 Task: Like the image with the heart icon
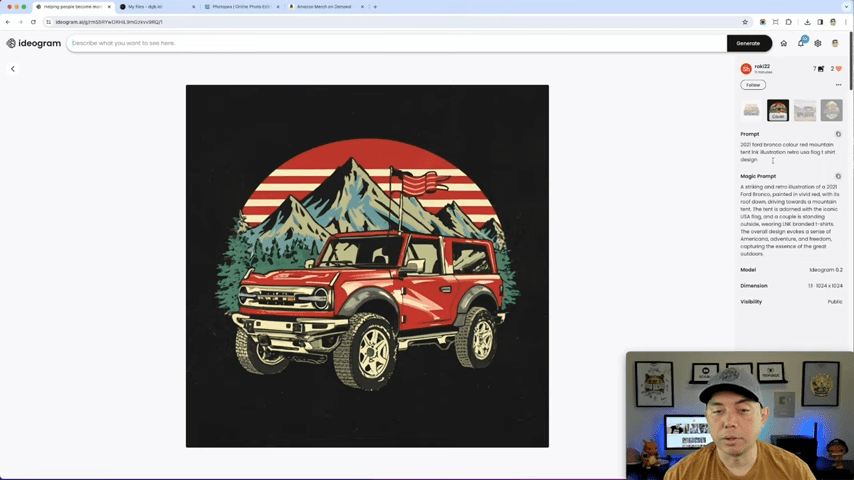(839, 69)
